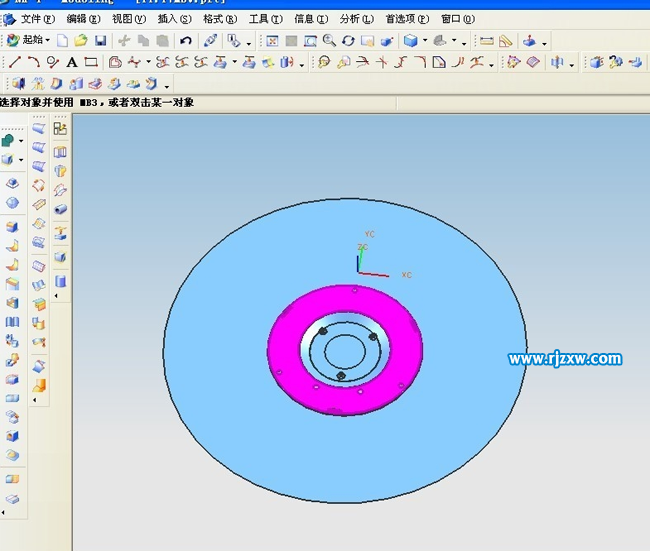Image resolution: width=650 pixels, height=551 pixels.
Task: Select the Arc curve tool
Action: point(35,62)
